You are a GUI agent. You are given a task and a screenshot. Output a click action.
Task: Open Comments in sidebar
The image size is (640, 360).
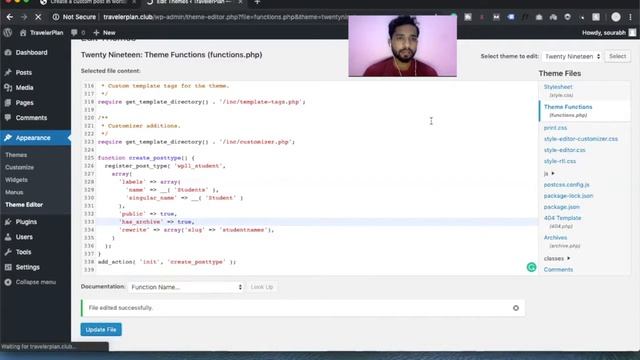[31, 118]
